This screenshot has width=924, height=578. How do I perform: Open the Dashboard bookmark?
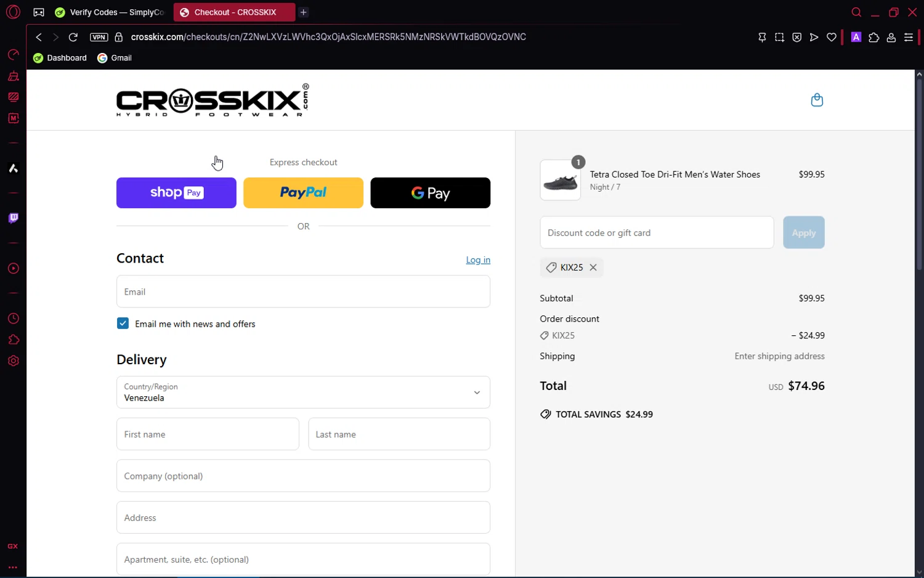tap(60, 58)
